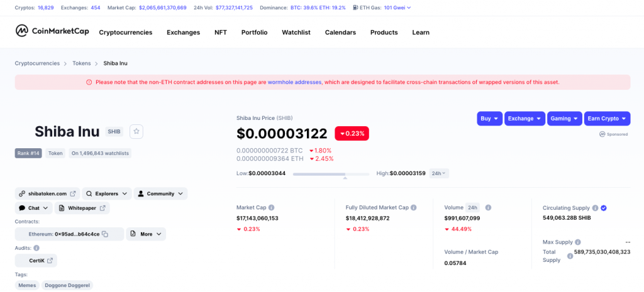This screenshot has height=292, width=644.
Task: Click Volume / Market Cap value 0.05784
Action: coord(455,263)
